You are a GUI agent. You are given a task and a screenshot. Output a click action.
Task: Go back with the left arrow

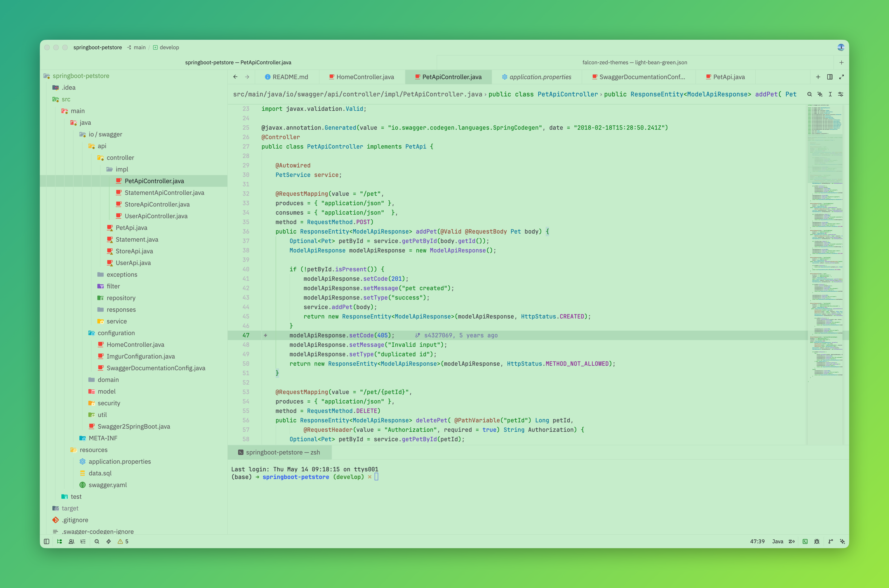[235, 77]
